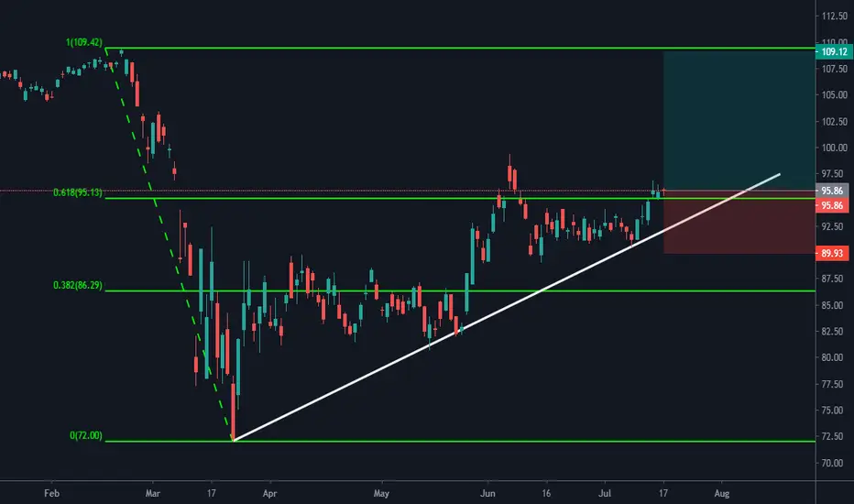Click the 107.50 price axis label
The height and width of the screenshot is (504, 854).
click(x=834, y=69)
